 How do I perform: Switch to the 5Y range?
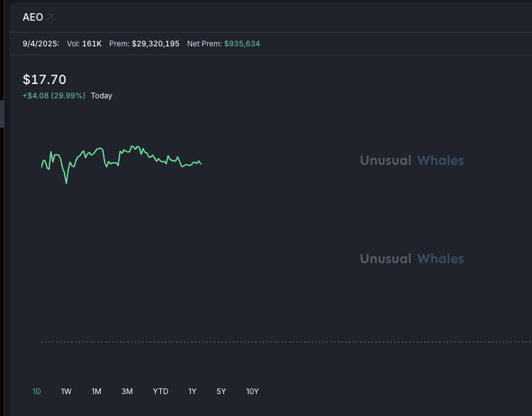coord(221,392)
